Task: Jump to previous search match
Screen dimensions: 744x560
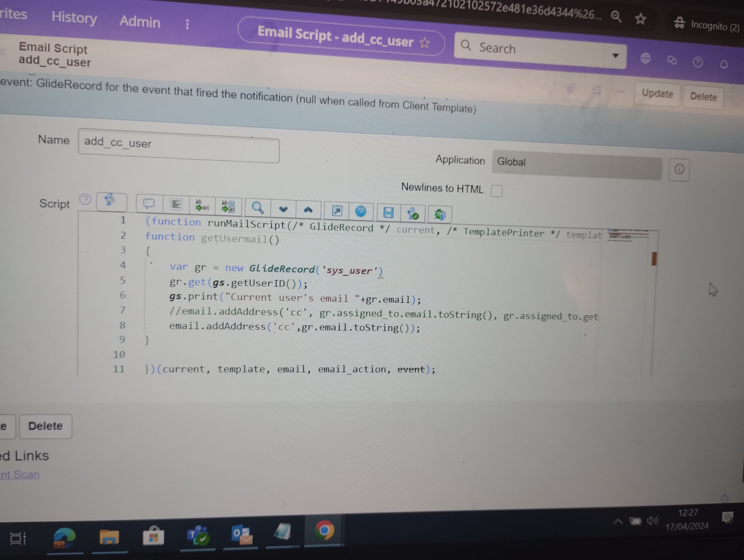Action: pyautogui.click(x=308, y=210)
